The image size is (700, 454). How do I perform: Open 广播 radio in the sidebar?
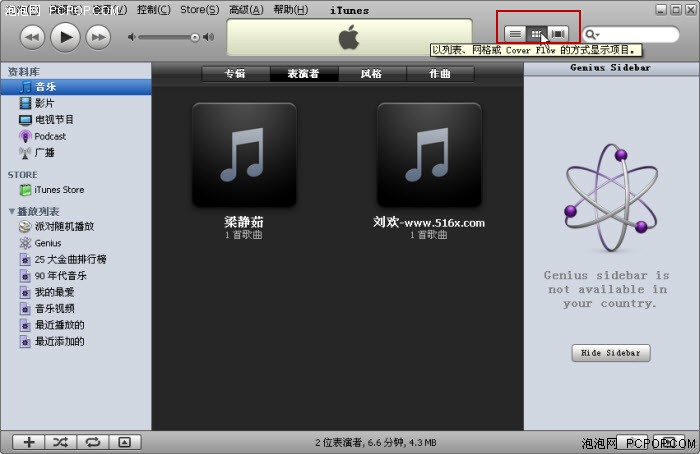[x=76, y=153]
